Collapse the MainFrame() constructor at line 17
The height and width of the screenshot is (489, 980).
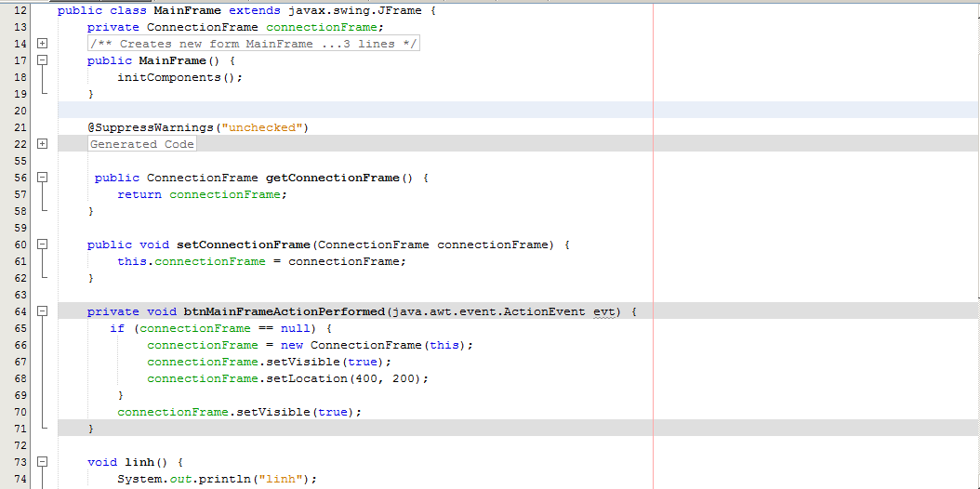tap(42, 60)
